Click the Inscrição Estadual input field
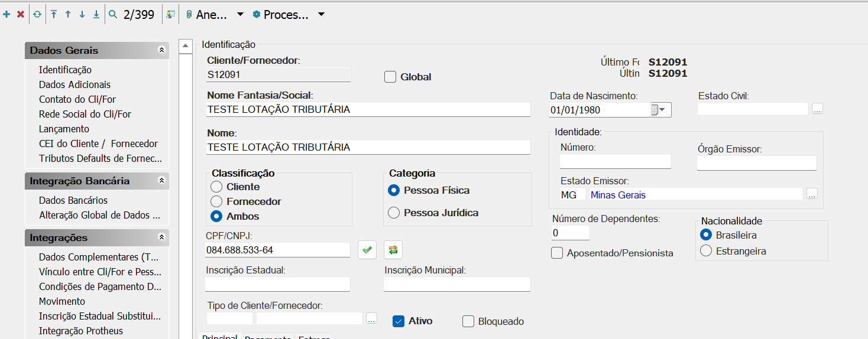Screen dimensions: 868x339 pyautogui.click(x=277, y=284)
